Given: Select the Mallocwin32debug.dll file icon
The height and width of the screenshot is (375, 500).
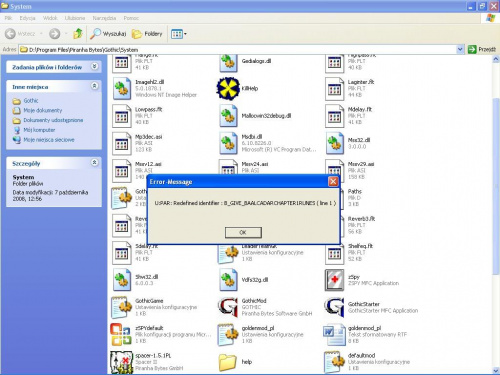Looking at the screenshot, I should click(228, 116).
